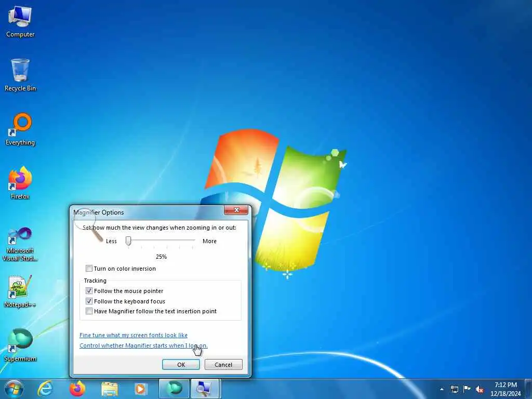Select the Microsoft Visual Studio shortcut

coord(20,244)
